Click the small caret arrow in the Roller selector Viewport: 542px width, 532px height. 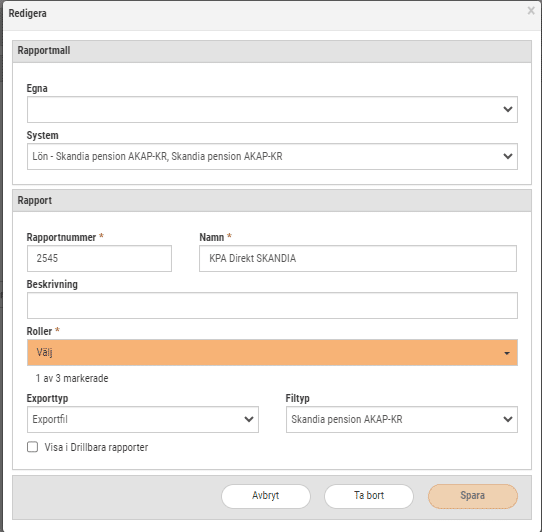507,353
